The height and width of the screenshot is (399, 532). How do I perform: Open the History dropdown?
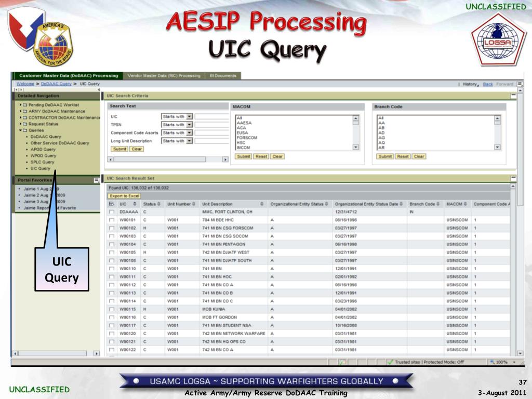point(471,84)
